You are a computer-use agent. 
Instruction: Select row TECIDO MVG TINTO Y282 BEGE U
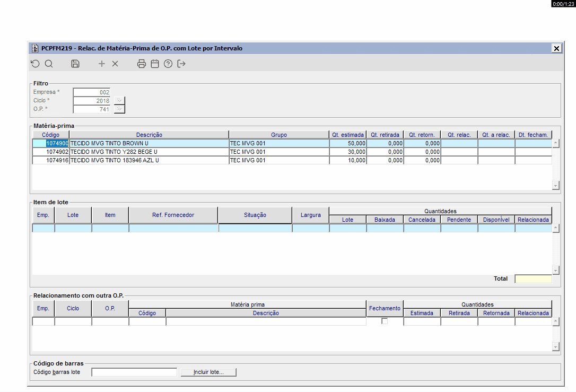[292, 152]
